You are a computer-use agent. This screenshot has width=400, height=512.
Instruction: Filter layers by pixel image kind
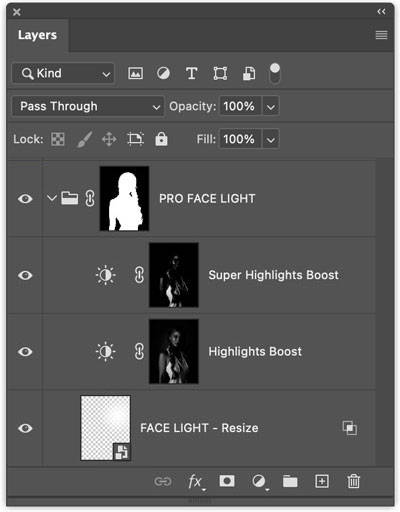coord(135,73)
